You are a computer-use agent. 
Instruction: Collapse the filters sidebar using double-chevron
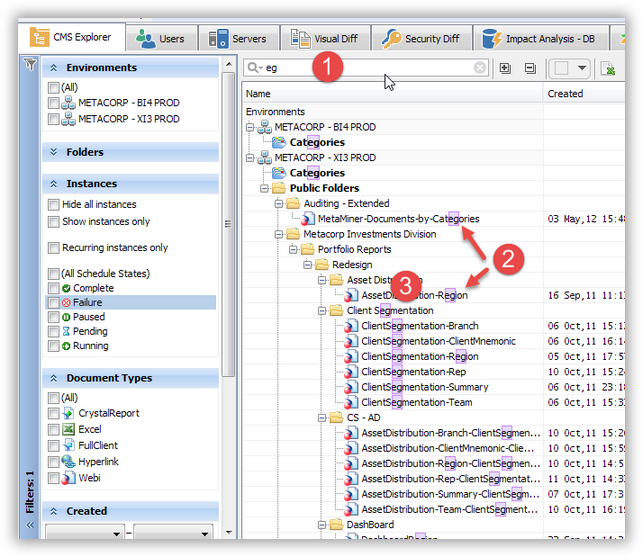click(29, 524)
